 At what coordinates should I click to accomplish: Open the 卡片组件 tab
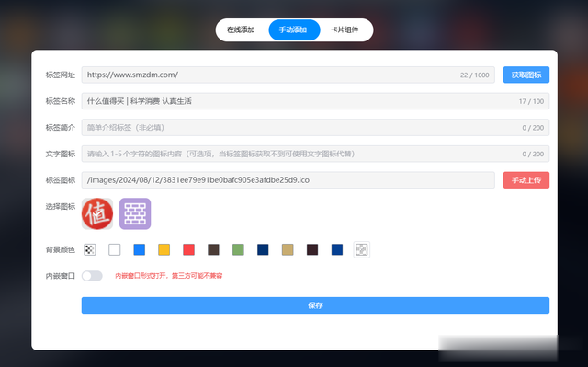click(x=345, y=29)
